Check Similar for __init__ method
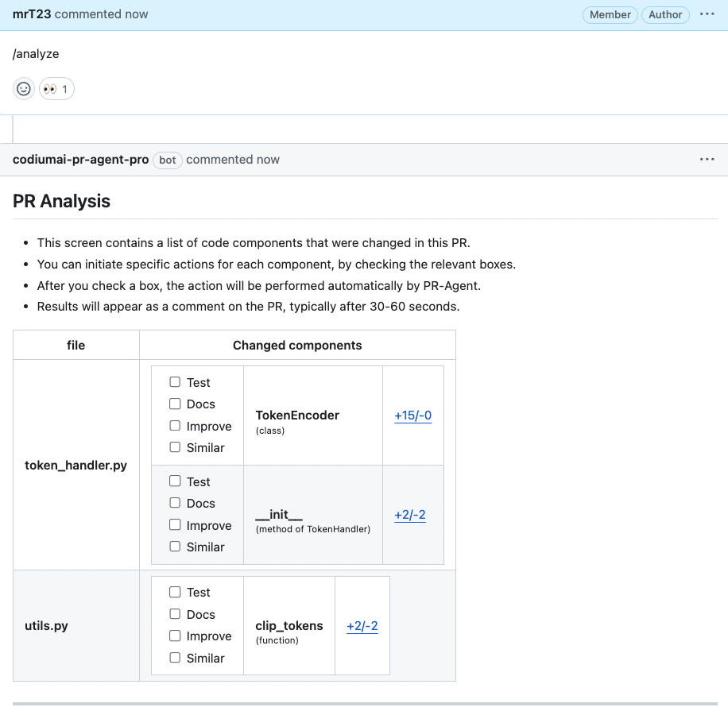This screenshot has height=715, width=728. click(x=175, y=547)
